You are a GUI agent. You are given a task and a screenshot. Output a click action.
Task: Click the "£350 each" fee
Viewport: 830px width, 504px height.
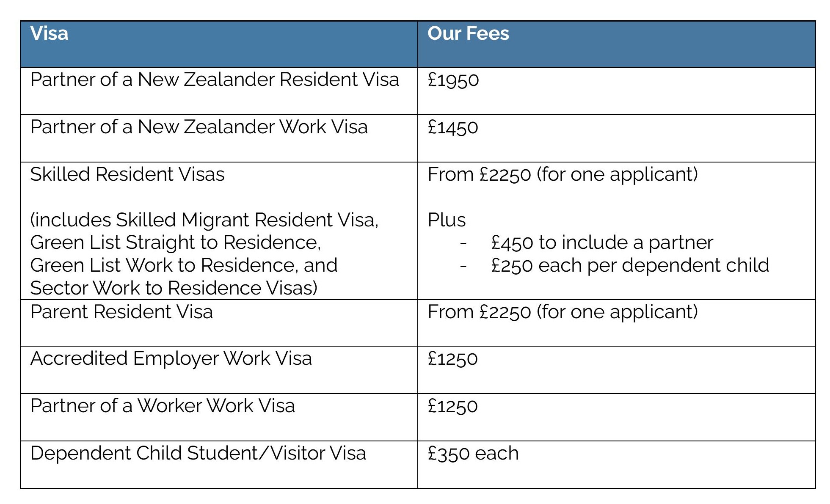[473, 454]
